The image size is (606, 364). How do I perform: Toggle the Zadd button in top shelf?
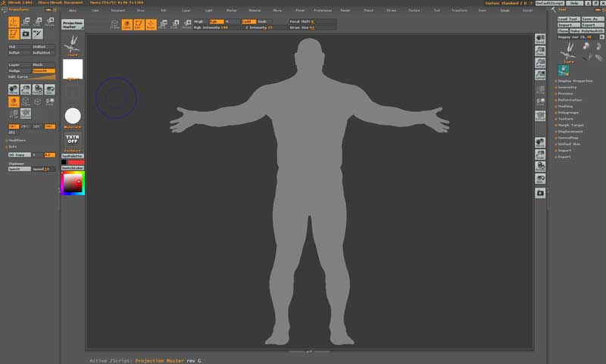tap(248, 22)
